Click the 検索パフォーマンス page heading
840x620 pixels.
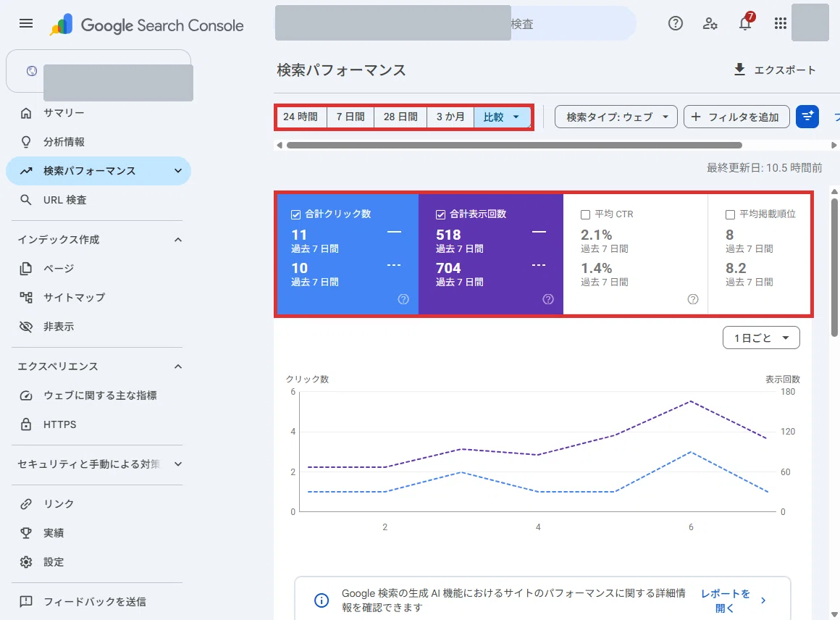(341, 70)
